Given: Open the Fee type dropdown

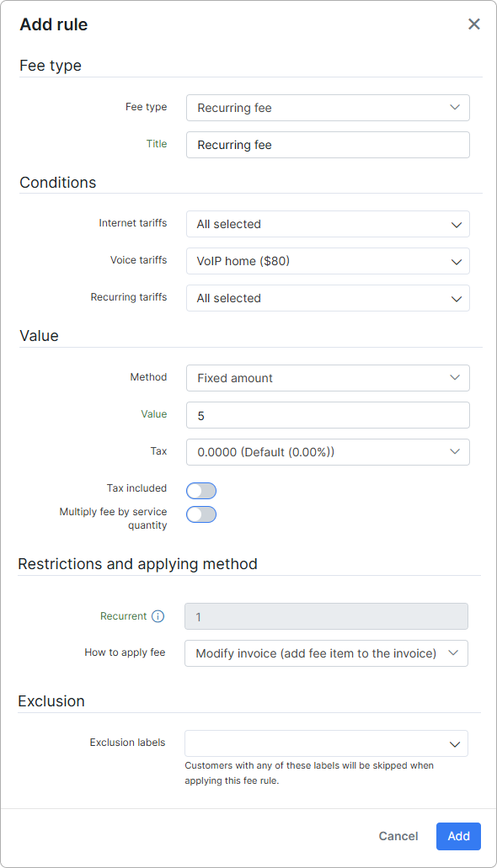Looking at the screenshot, I should [328, 108].
